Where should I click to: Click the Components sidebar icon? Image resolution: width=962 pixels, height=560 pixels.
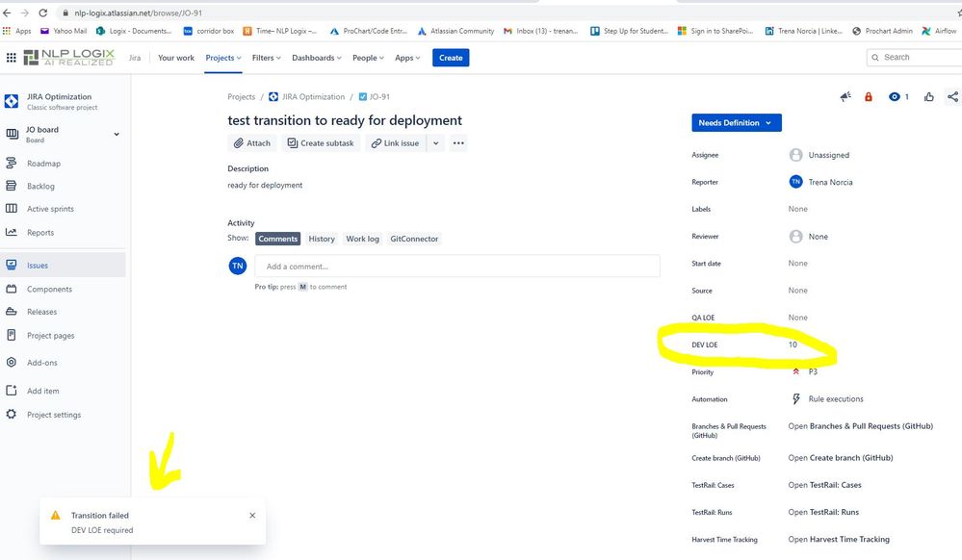pyautogui.click(x=11, y=289)
